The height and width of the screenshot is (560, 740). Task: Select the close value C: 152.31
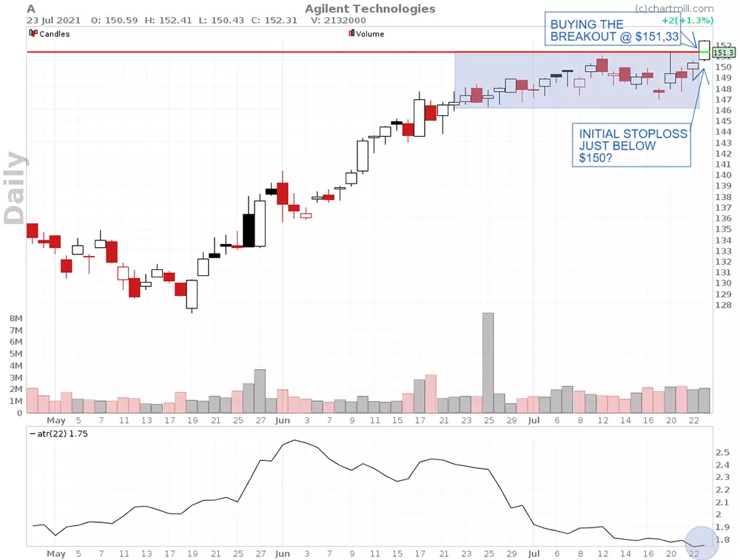pos(275,20)
